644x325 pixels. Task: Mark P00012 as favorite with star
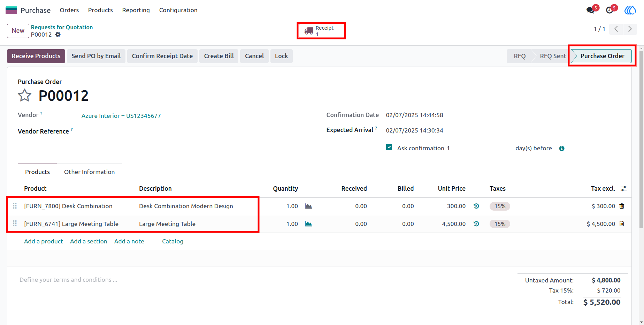tap(25, 95)
